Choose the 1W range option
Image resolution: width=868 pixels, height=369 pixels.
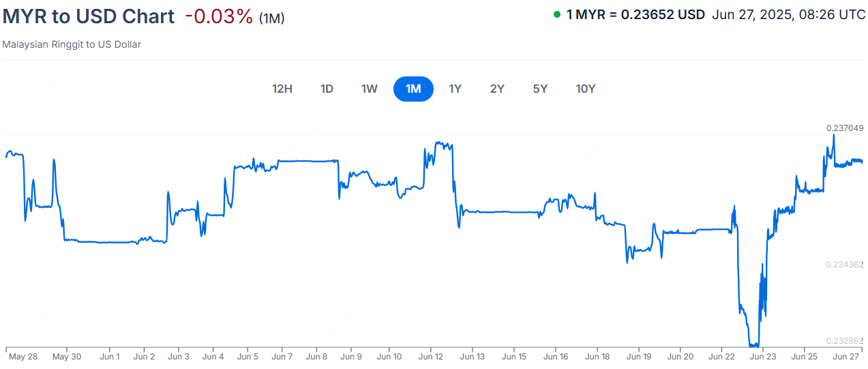369,89
